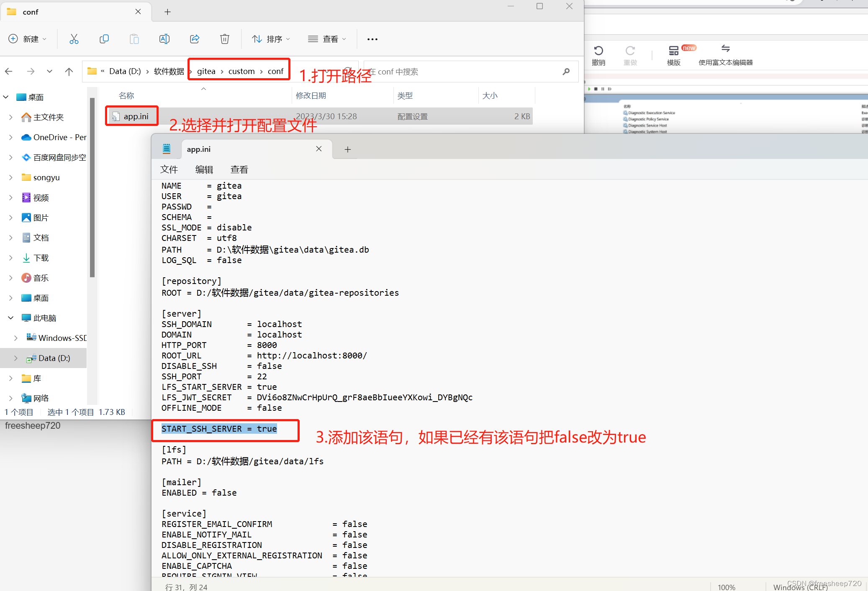Select 视频 in the navigation pane
The height and width of the screenshot is (591, 868).
(x=41, y=198)
